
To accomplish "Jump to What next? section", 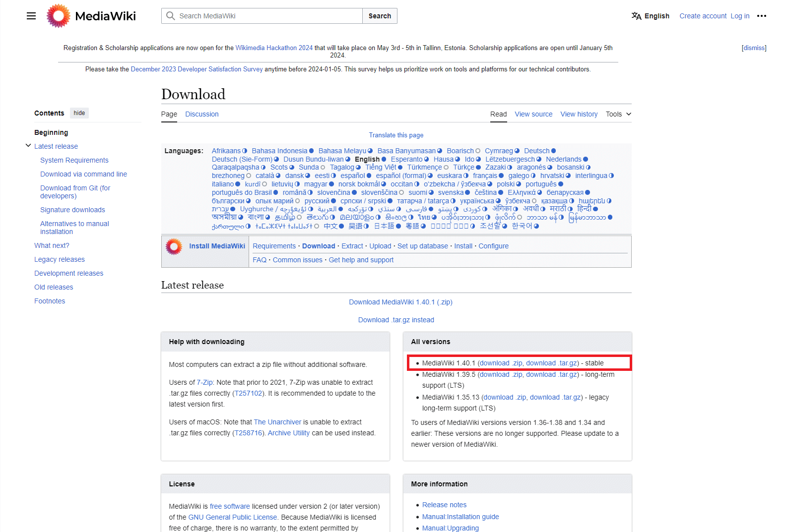I will [x=52, y=245].
